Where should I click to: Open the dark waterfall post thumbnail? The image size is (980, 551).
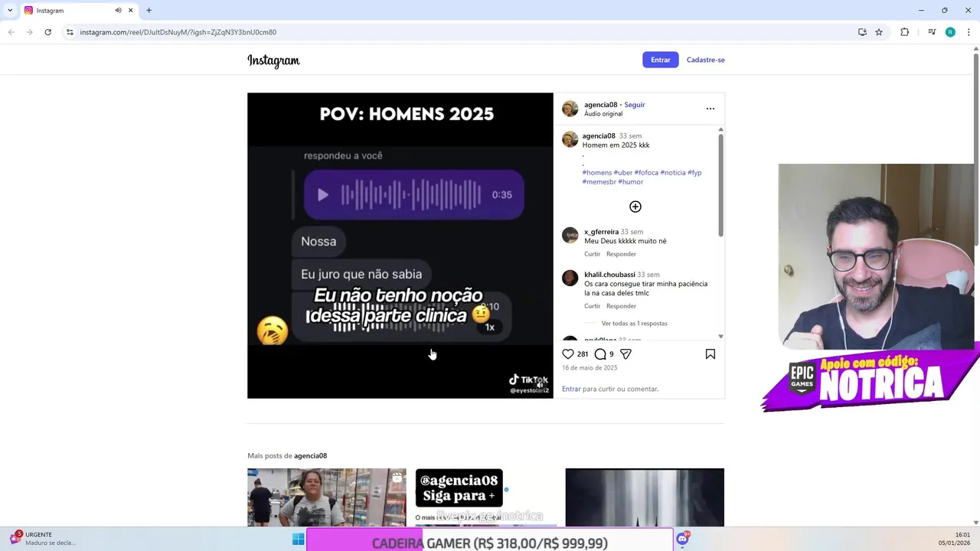tap(645, 497)
